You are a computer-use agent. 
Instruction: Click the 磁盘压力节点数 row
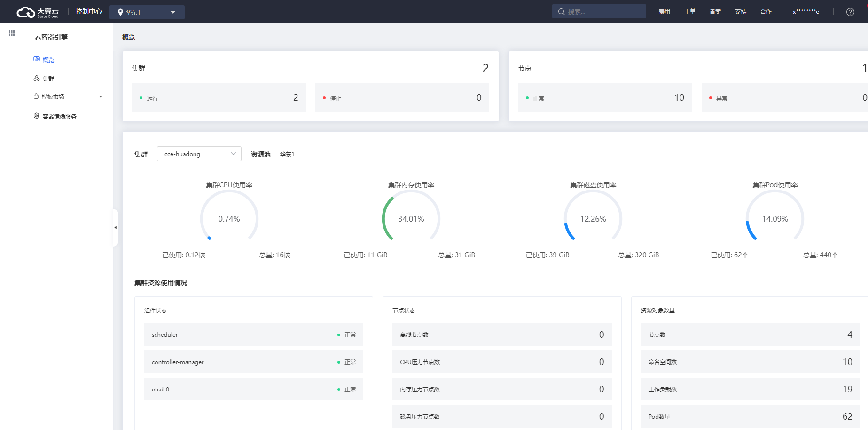(502, 416)
